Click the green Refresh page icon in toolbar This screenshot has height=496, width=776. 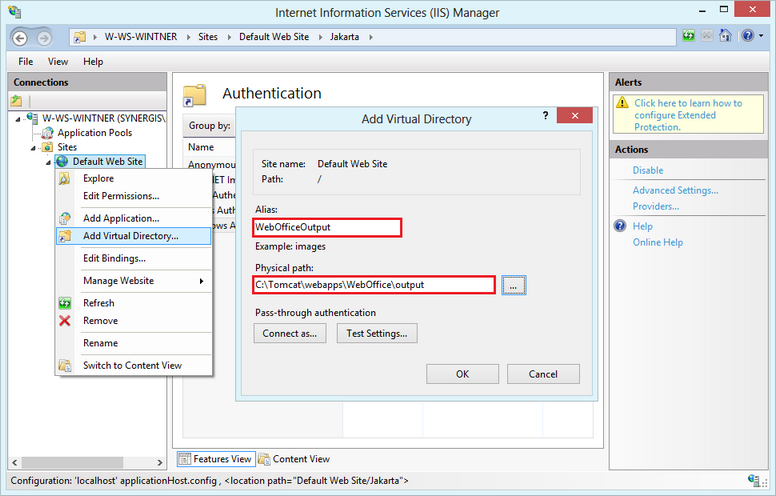[x=688, y=36]
